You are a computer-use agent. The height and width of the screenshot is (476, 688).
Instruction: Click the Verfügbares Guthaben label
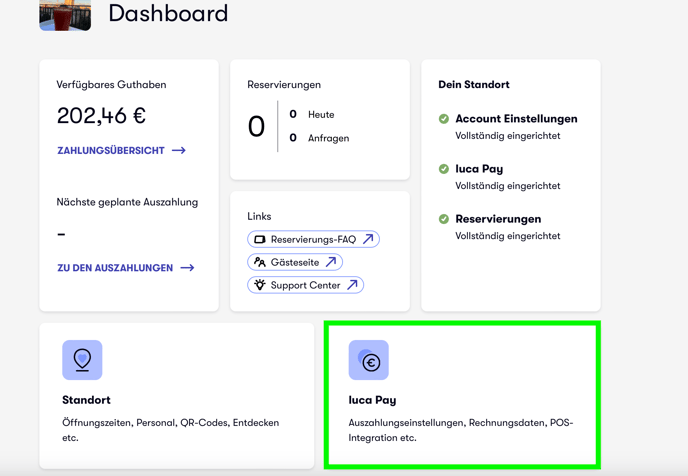(111, 85)
